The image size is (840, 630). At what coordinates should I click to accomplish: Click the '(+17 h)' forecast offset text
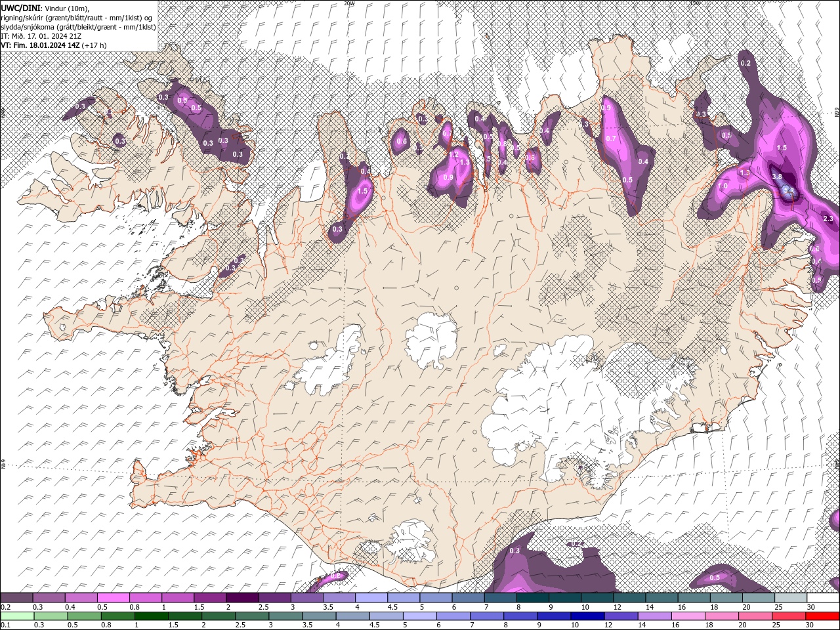point(94,45)
